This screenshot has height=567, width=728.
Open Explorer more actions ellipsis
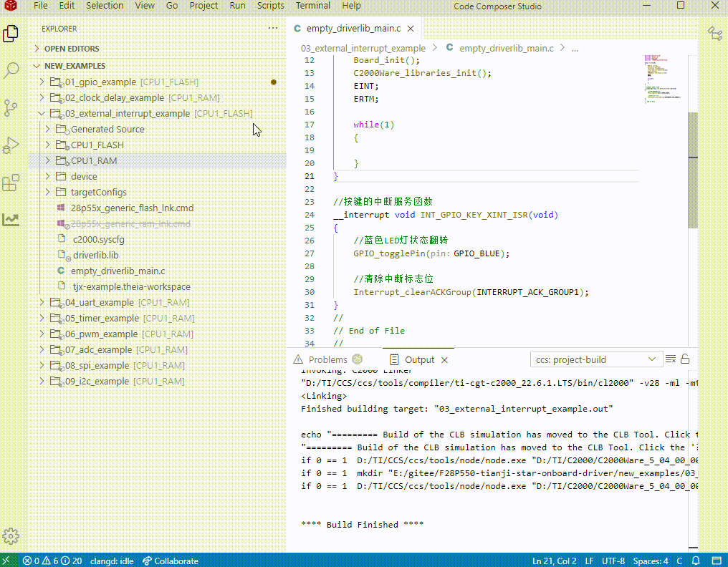[272, 29]
